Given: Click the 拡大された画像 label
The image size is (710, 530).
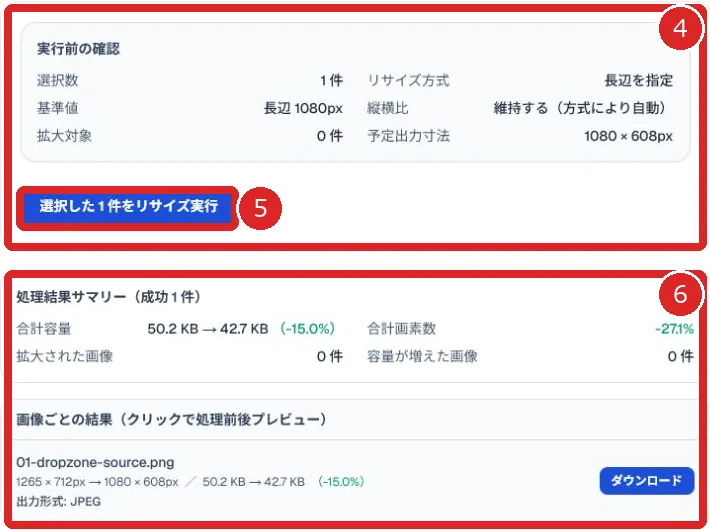Looking at the screenshot, I should click(64, 357).
